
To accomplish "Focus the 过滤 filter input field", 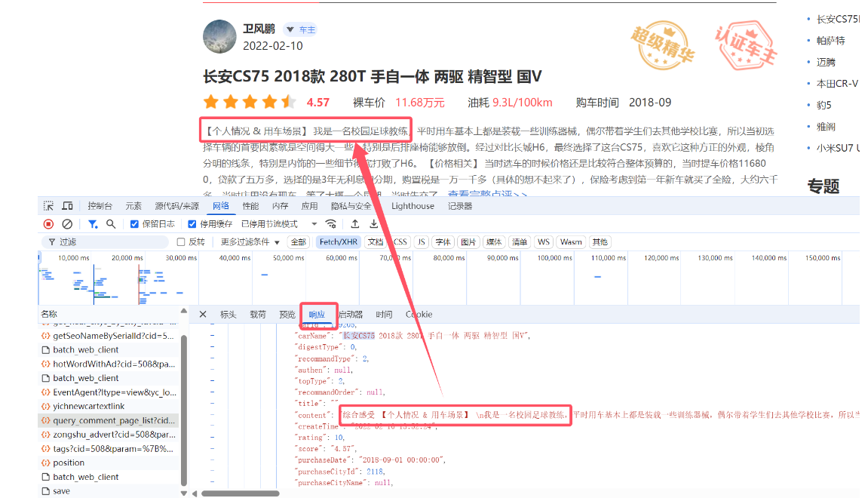I will tap(105, 241).
